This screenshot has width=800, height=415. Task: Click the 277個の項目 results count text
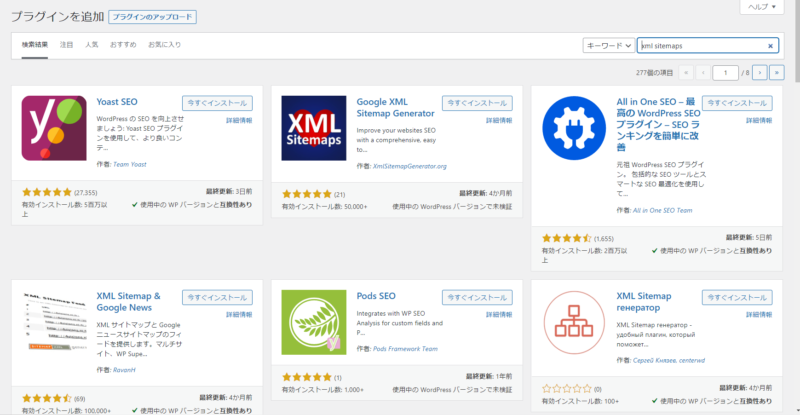coord(655,73)
